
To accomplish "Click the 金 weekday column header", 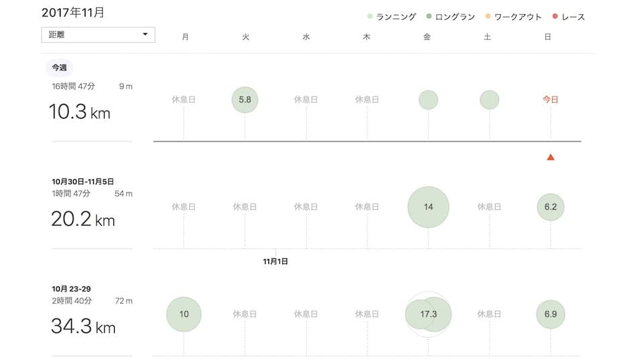I will pyautogui.click(x=427, y=38).
